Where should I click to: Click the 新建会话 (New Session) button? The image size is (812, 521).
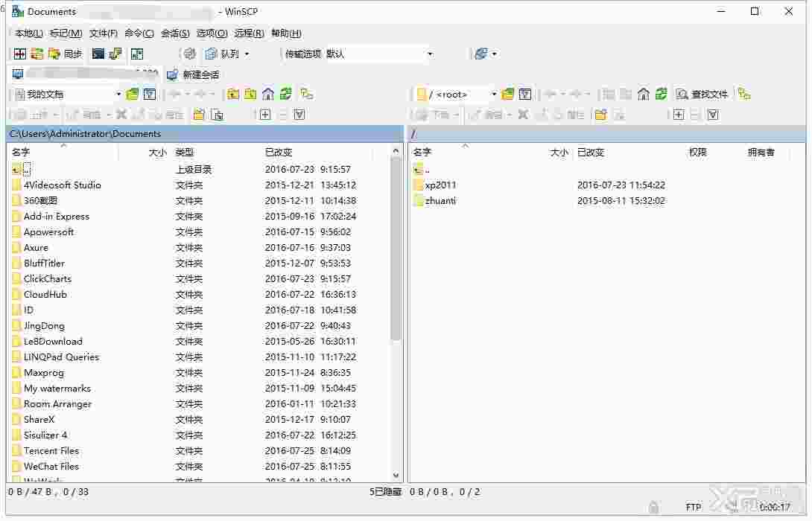193,75
